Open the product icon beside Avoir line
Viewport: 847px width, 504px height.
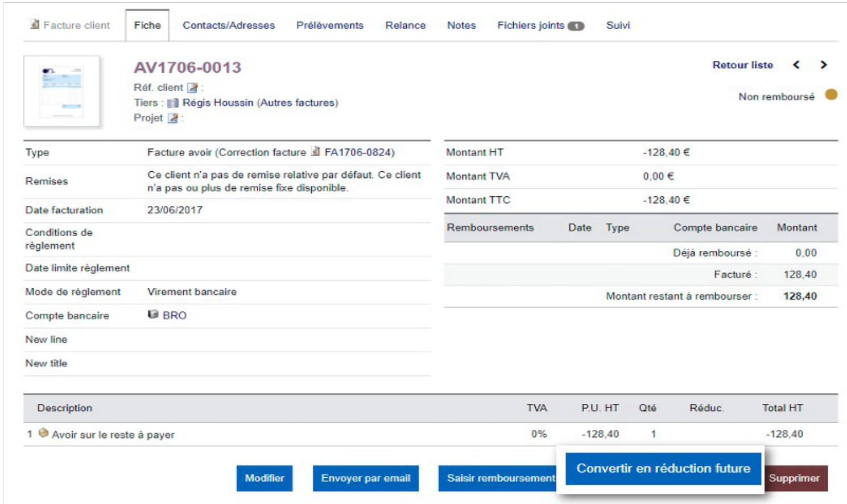pos(43,433)
